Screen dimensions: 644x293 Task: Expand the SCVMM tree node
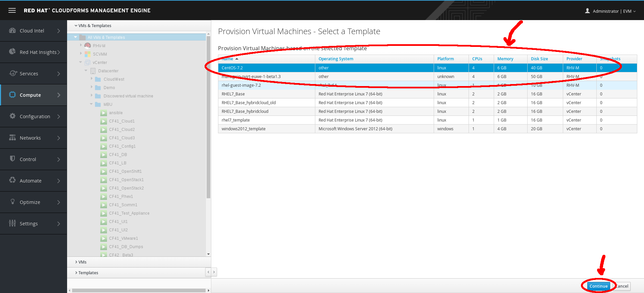coord(81,53)
